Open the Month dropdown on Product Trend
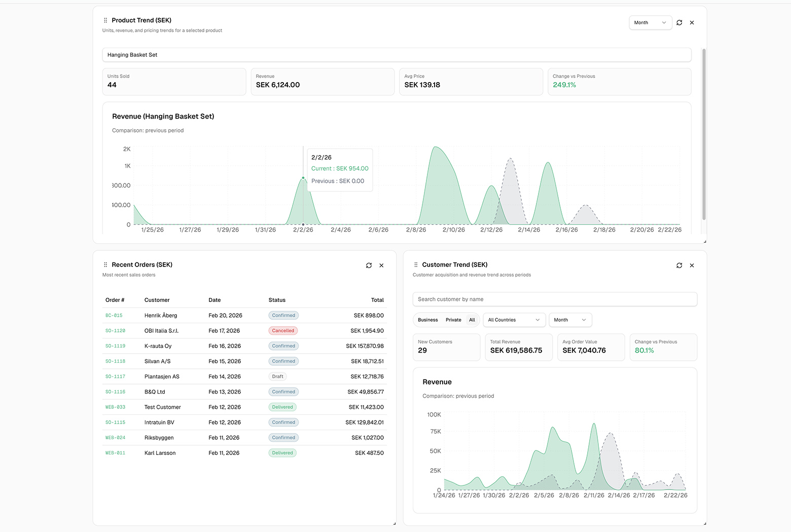Viewport: 791px width, 532px height. tap(650, 22)
